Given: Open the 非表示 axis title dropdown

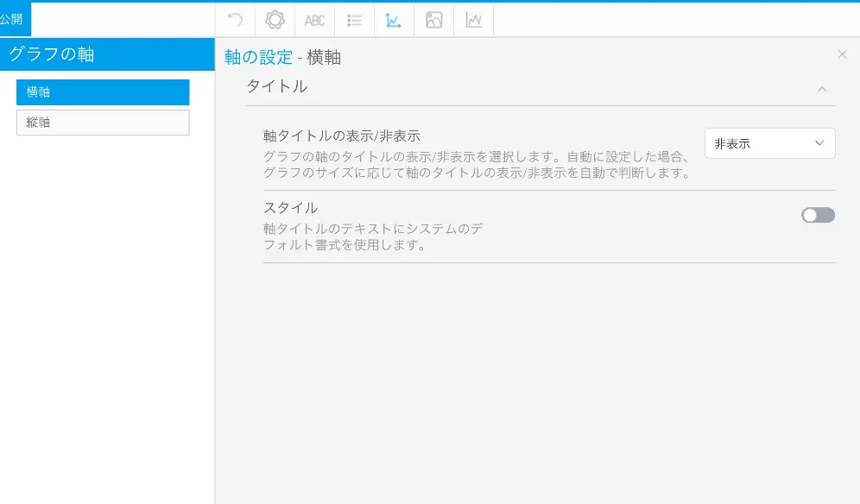Looking at the screenshot, I should coord(769,143).
